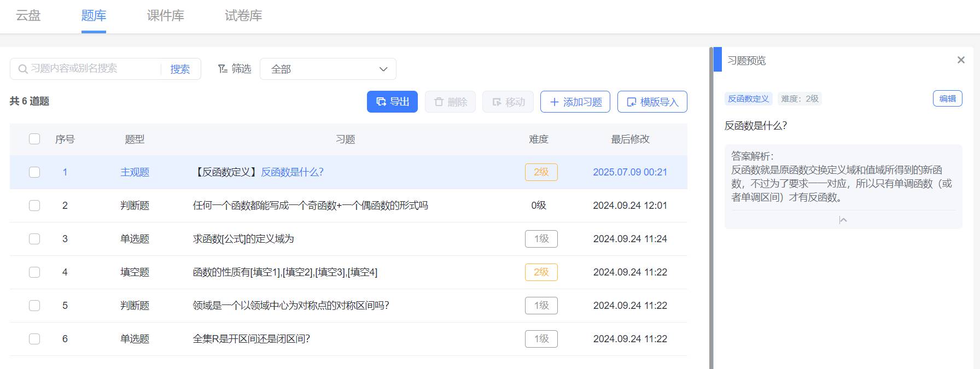The width and height of the screenshot is (980, 369).
Task: Switch to the 课件库 tab
Action: pyautogui.click(x=165, y=16)
